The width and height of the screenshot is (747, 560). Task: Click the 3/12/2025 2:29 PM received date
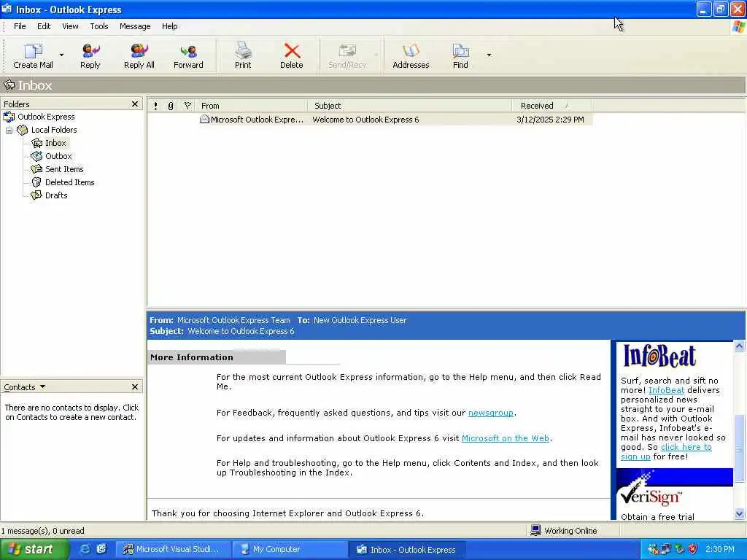click(x=550, y=120)
